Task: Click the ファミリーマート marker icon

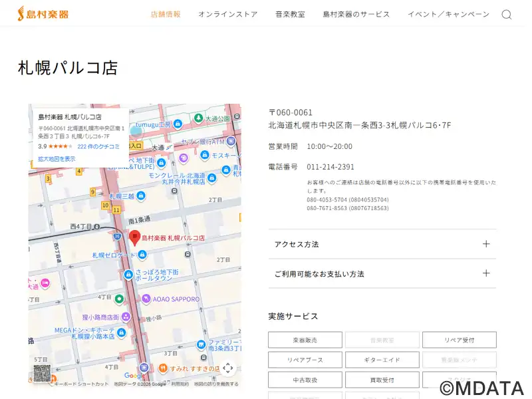Action: [x=201, y=344]
